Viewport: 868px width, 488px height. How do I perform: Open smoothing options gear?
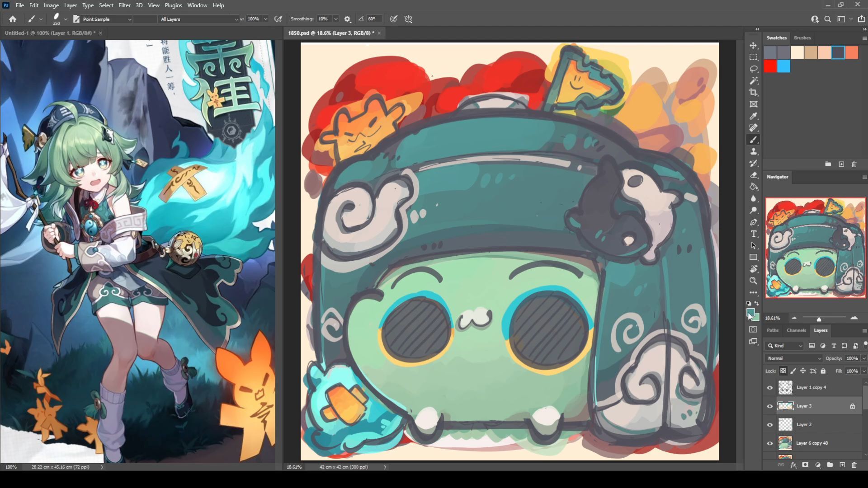(347, 19)
